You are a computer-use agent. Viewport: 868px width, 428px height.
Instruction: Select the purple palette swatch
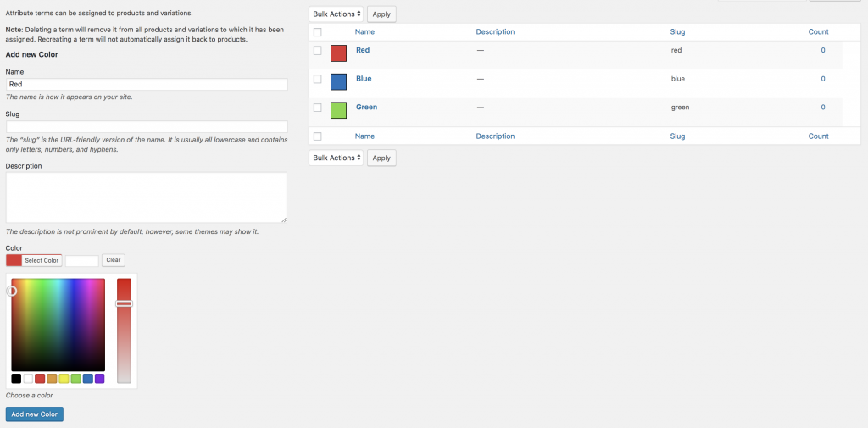99,379
